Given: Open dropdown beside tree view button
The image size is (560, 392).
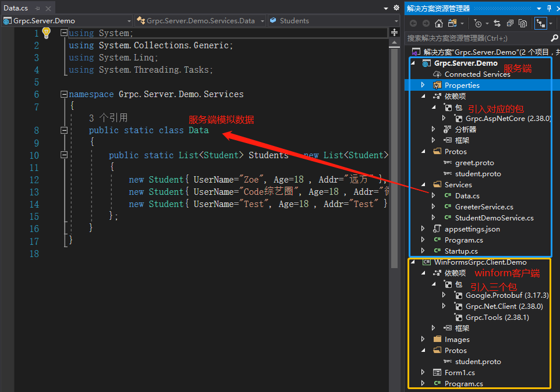Looking at the screenshot, I should 551,23.
